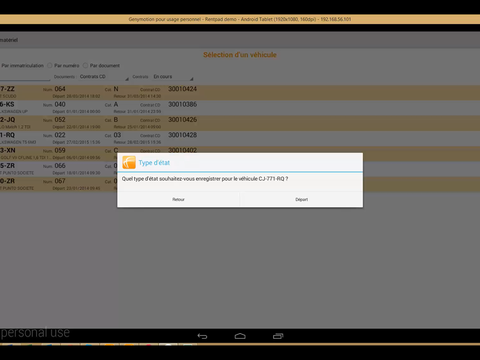Click vehicle number 040
This screenshot has height=360, width=480.
pyautogui.click(x=60, y=104)
